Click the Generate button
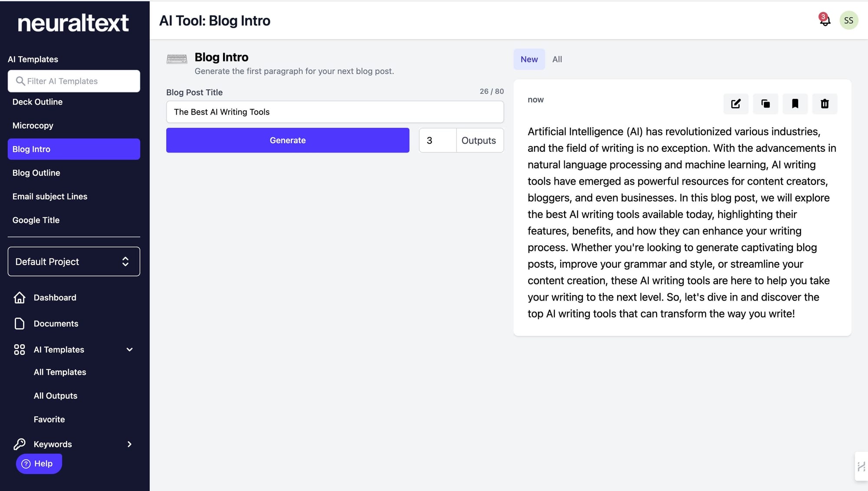The height and width of the screenshot is (491, 868). pyautogui.click(x=287, y=140)
